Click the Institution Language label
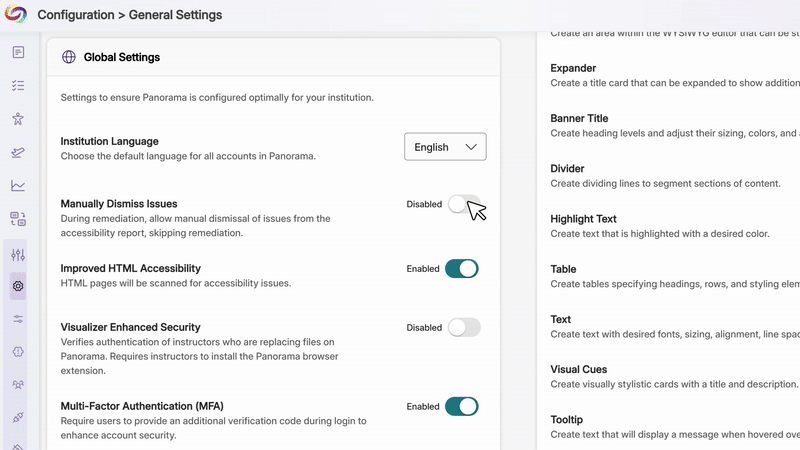800x450 pixels. coord(110,141)
